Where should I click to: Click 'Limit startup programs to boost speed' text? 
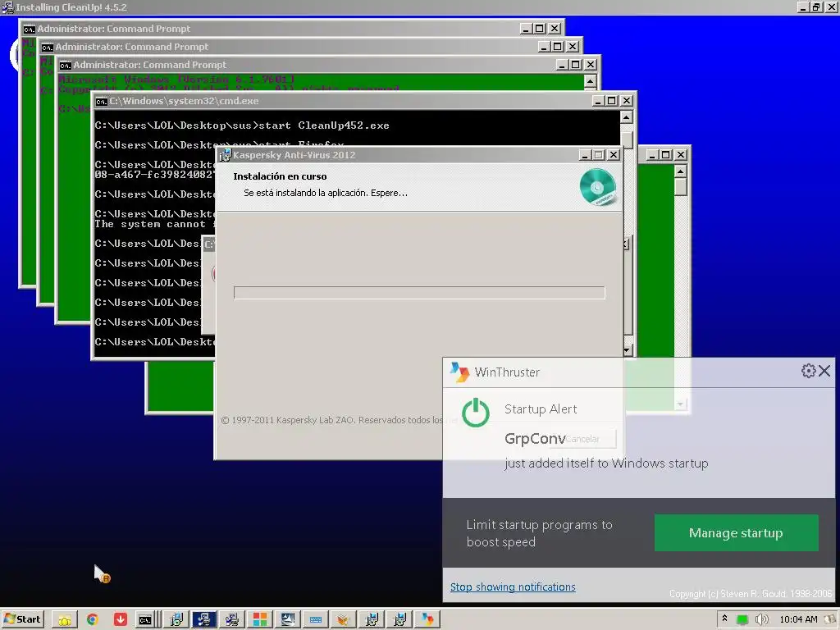[539, 533]
